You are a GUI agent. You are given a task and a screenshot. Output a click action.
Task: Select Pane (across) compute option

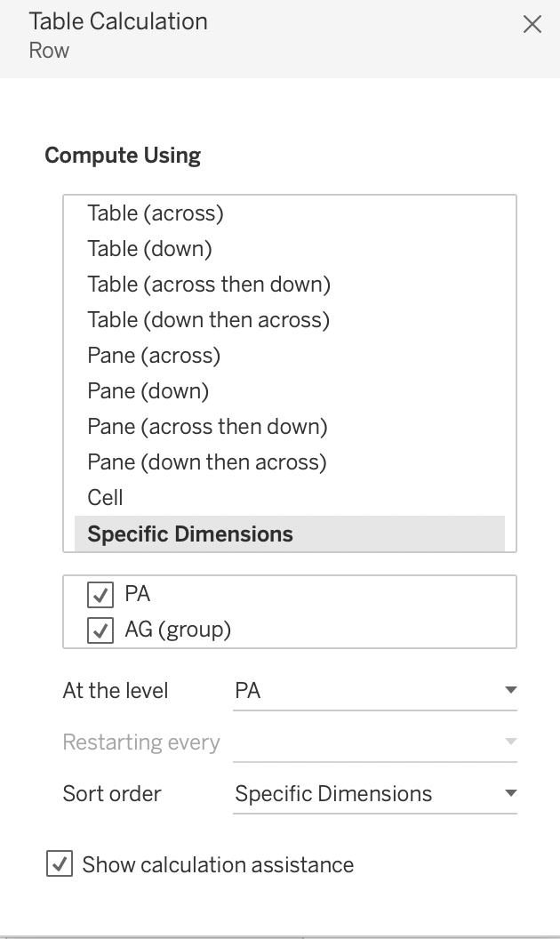(154, 356)
